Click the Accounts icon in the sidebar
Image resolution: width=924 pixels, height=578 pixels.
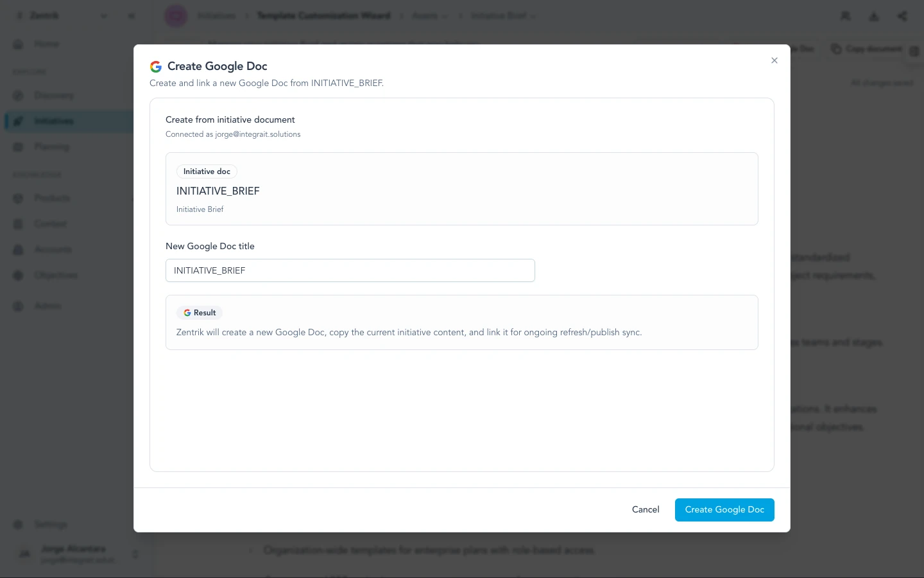(19, 250)
